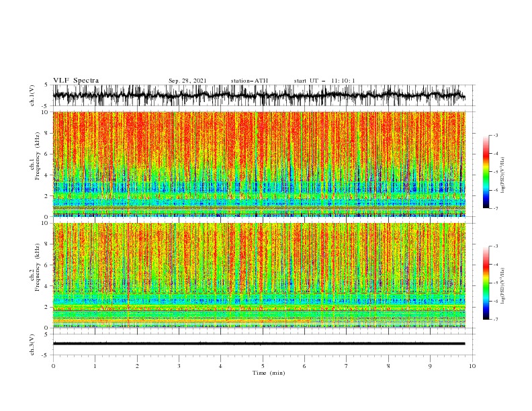Click the ch.3 flat voltage trace
The image size is (532, 411).
(x=259, y=344)
